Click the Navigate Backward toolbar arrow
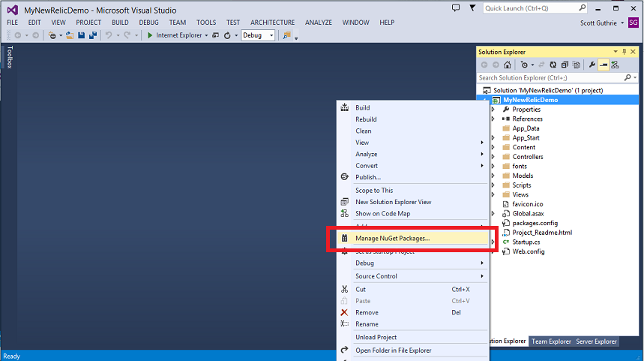Viewport: 644px width, 361px height. click(x=18, y=35)
